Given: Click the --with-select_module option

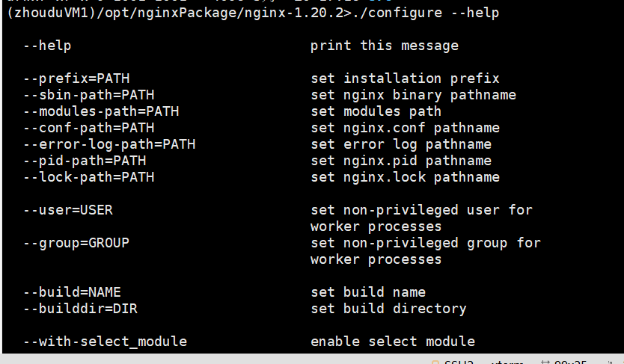Looking at the screenshot, I should pos(105,342).
